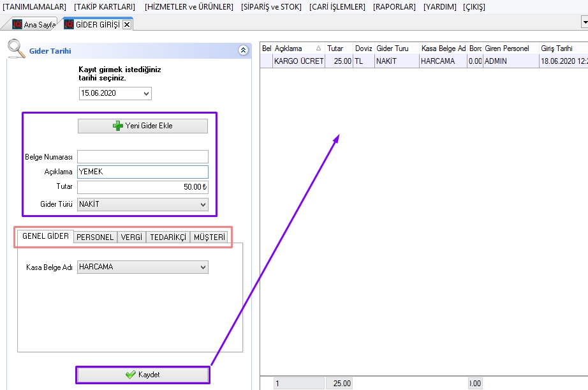The width and height of the screenshot is (588, 390).
Task: Close the GİDER GİRİŞİ tab
Action: pos(127,24)
